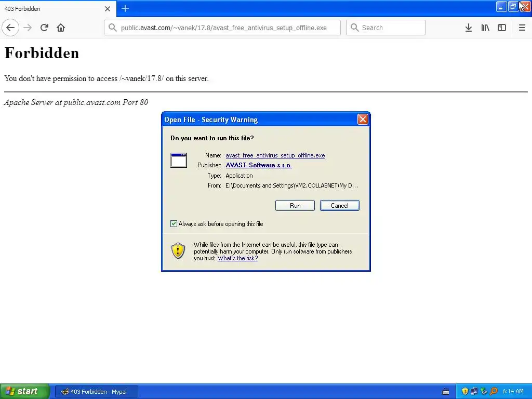Open the Windows start menu

tap(25, 392)
